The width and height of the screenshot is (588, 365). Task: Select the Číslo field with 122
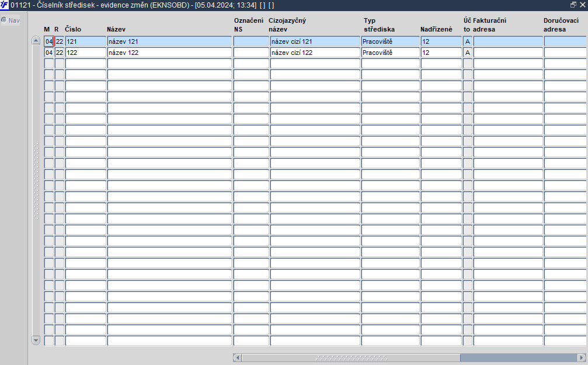point(86,53)
